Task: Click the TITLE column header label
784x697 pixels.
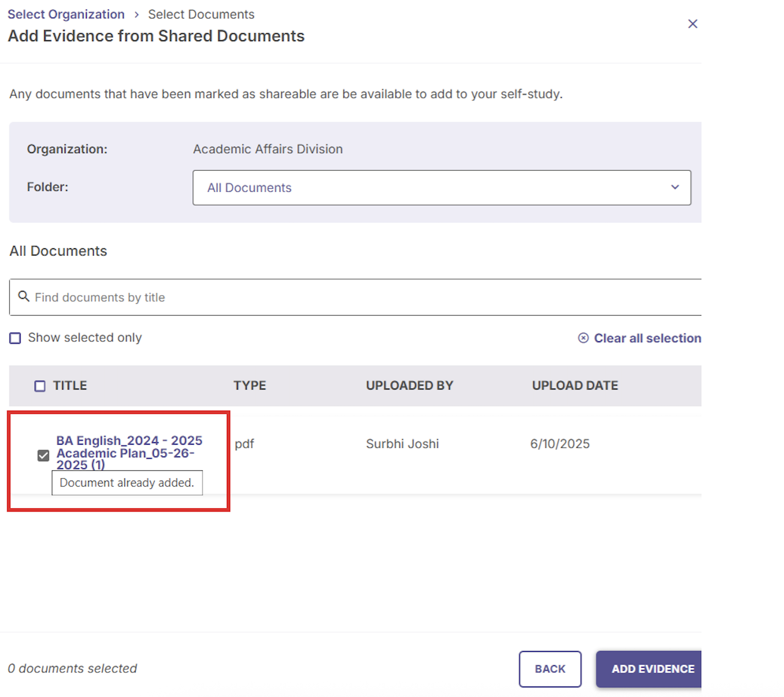Action: pyautogui.click(x=70, y=386)
